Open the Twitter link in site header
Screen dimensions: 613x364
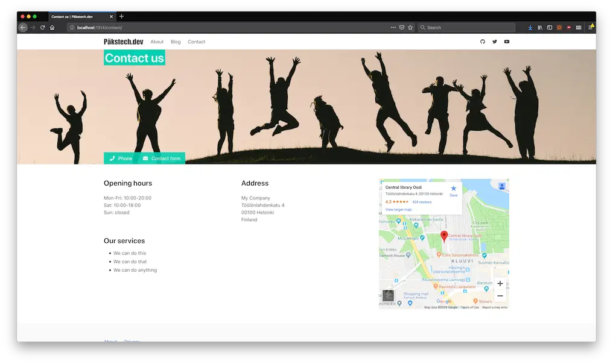click(495, 42)
